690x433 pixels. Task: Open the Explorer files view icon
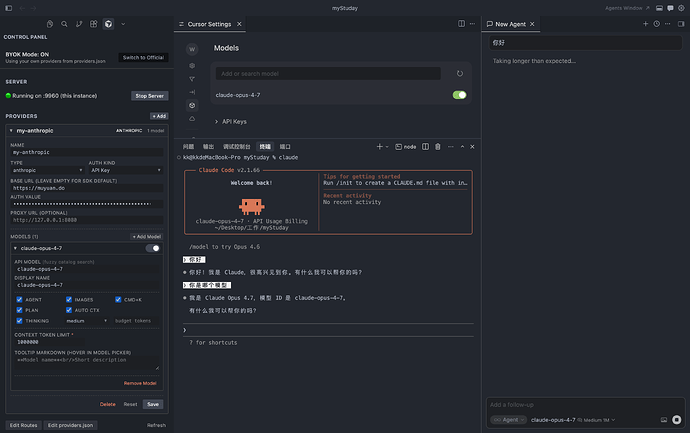click(50, 24)
